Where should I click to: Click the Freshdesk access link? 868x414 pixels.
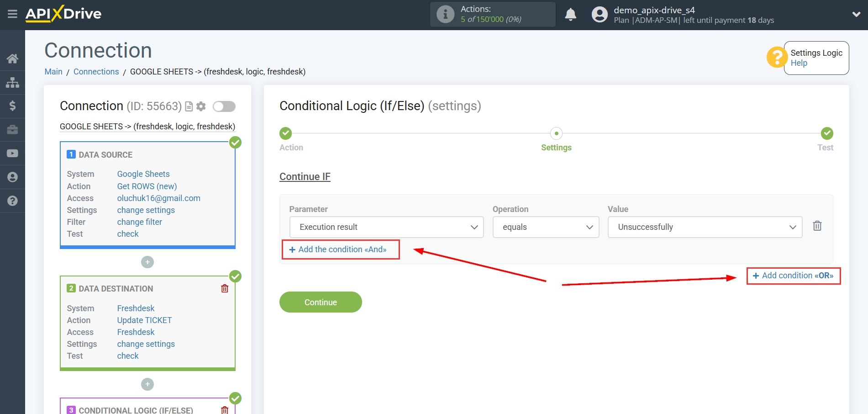[136, 332]
